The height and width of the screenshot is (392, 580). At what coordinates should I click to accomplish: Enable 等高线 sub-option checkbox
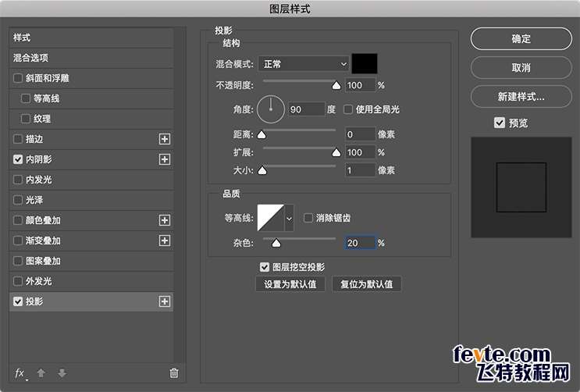click(26, 98)
